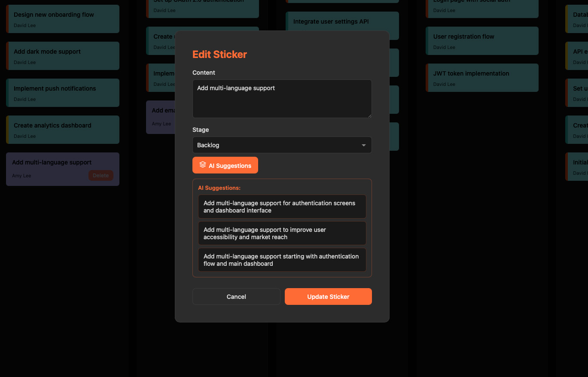This screenshot has width=588, height=377.
Task: Click the Stage dropdown chevron arrow
Action: click(363, 145)
